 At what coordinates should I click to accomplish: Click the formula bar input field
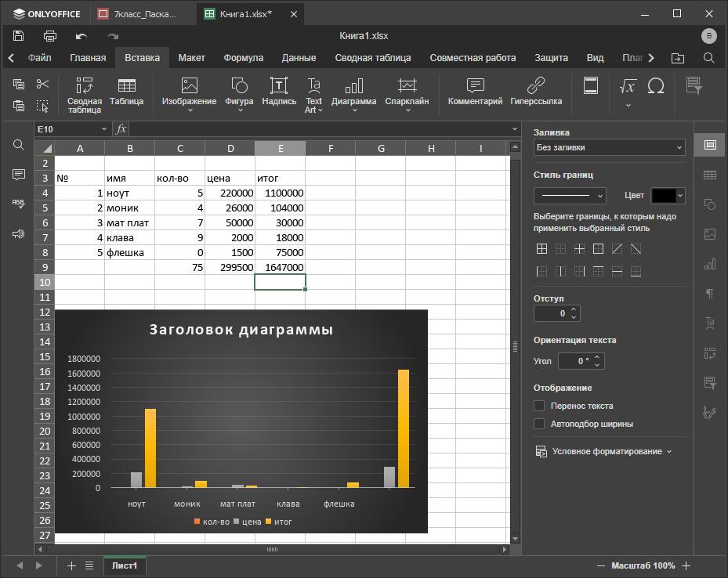point(313,129)
